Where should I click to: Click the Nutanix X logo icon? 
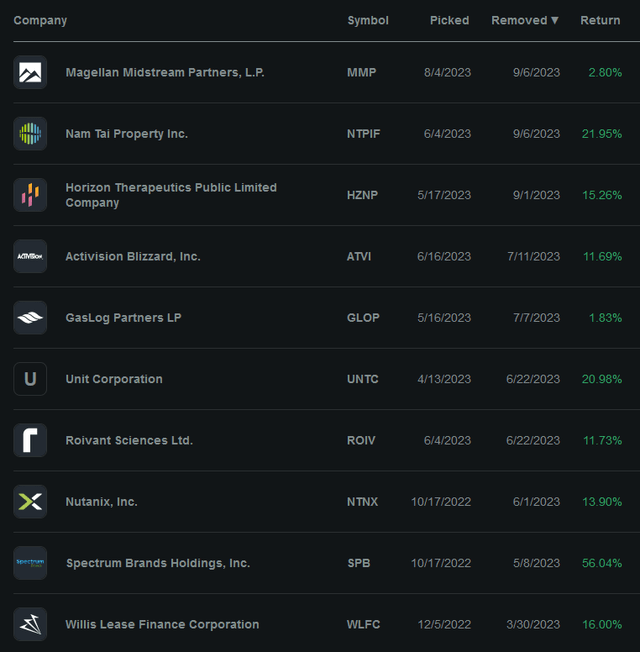point(30,501)
